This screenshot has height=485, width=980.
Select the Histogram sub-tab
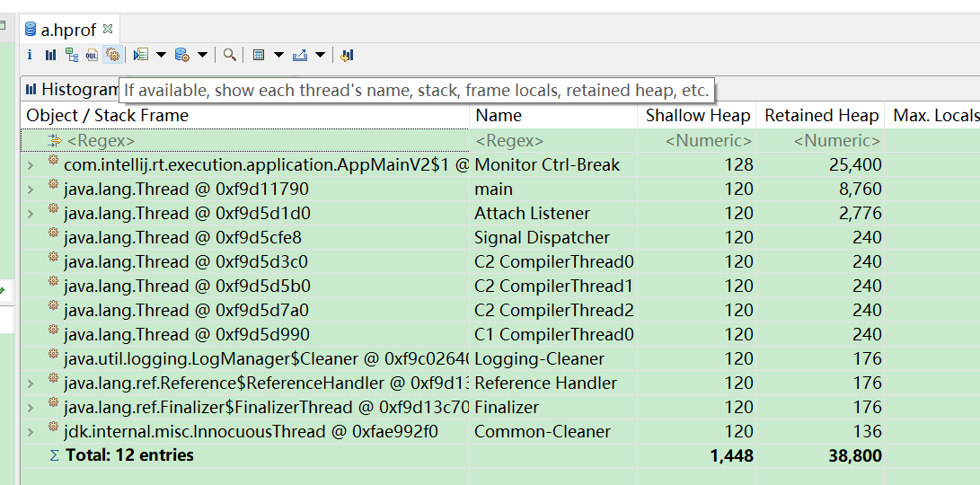pos(72,89)
